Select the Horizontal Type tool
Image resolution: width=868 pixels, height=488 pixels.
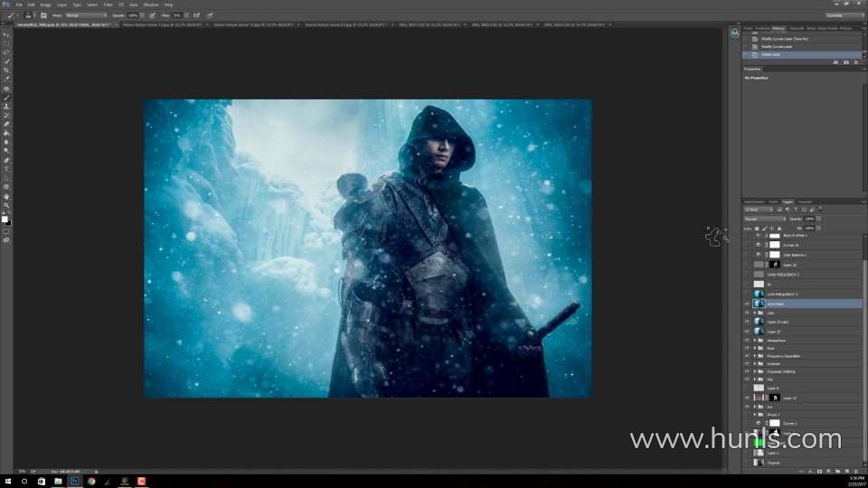tap(6, 169)
